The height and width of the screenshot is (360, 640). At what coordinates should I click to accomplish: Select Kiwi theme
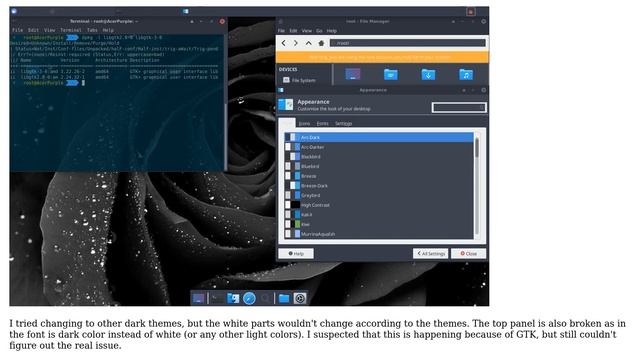(x=379, y=224)
